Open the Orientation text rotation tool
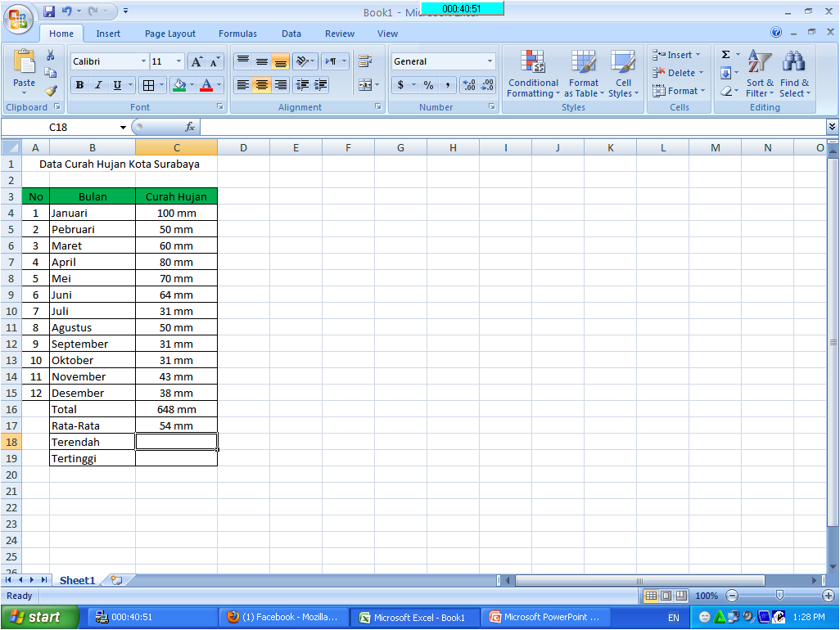 (x=302, y=61)
